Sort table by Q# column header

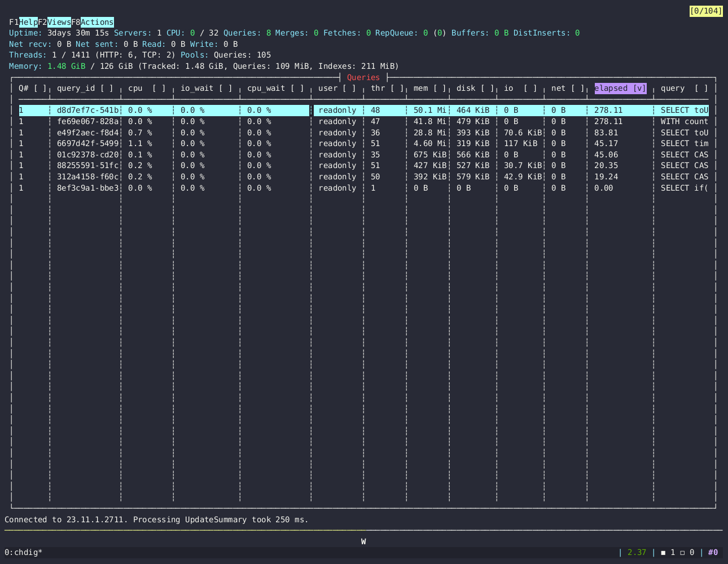pyautogui.click(x=33, y=88)
